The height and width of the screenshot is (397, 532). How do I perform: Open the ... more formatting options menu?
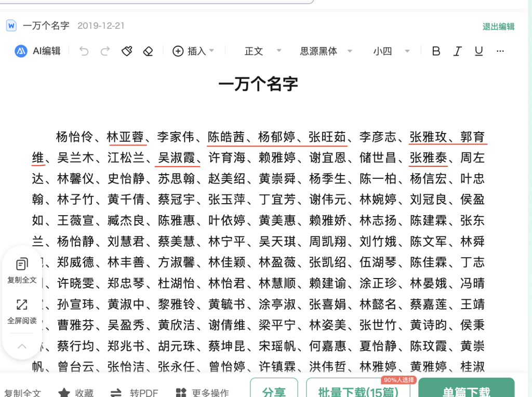[500, 51]
